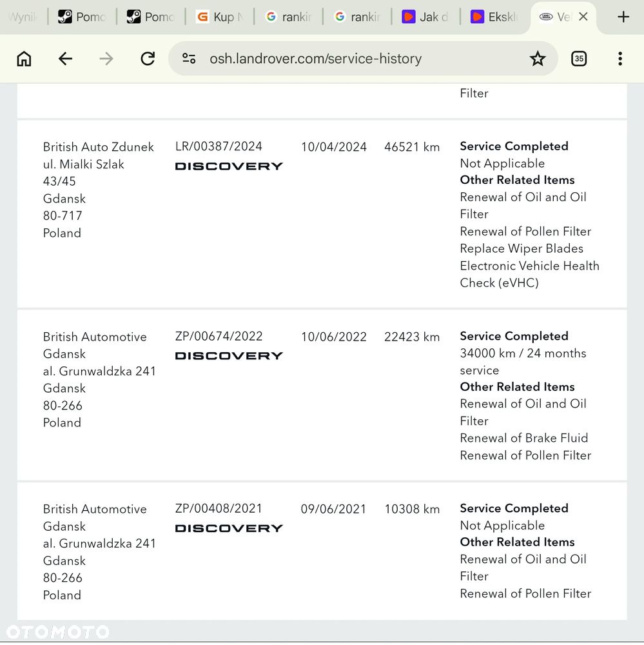This screenshot has width=644, height=645.
Task: Click Discovery logo under ZP/00408/2021
Action: (229, 528)
